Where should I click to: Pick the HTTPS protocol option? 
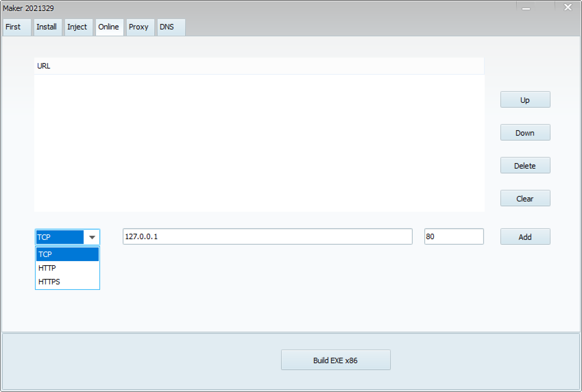67,282
